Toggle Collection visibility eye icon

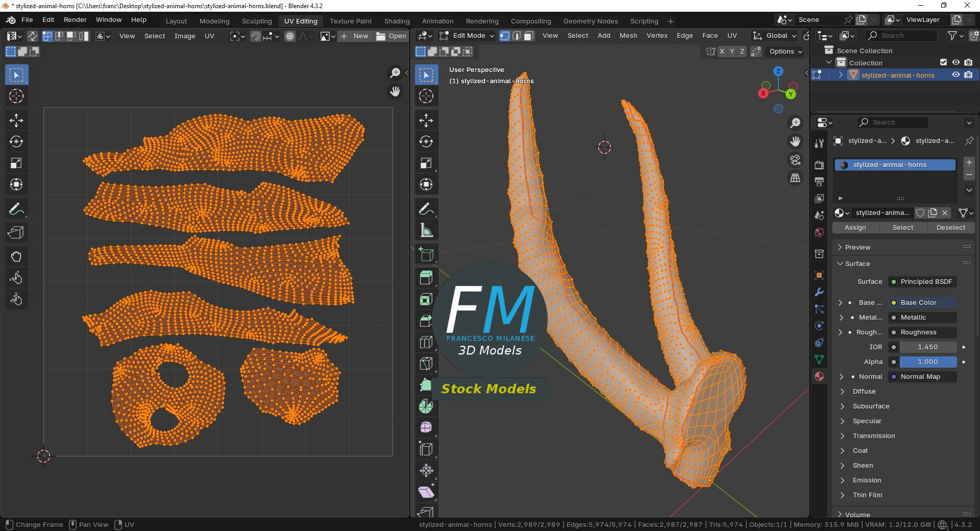(x=956, y=62)
